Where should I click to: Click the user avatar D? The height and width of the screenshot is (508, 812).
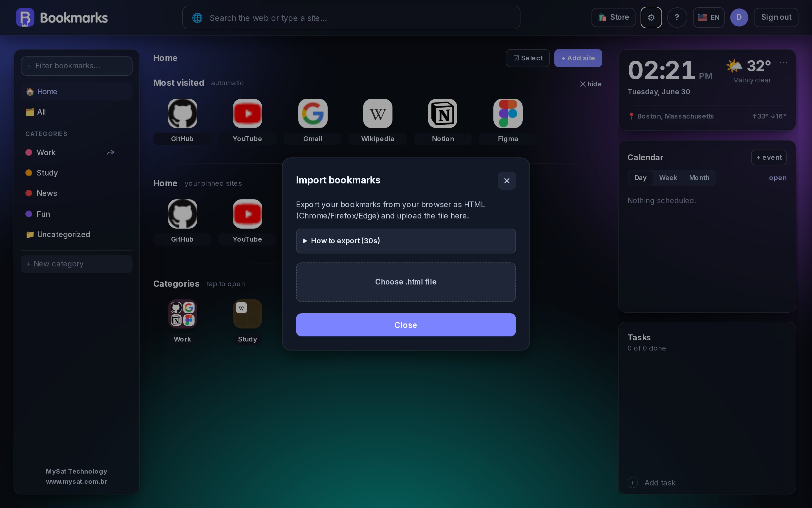pyautogui.click(x=739, y=17)
